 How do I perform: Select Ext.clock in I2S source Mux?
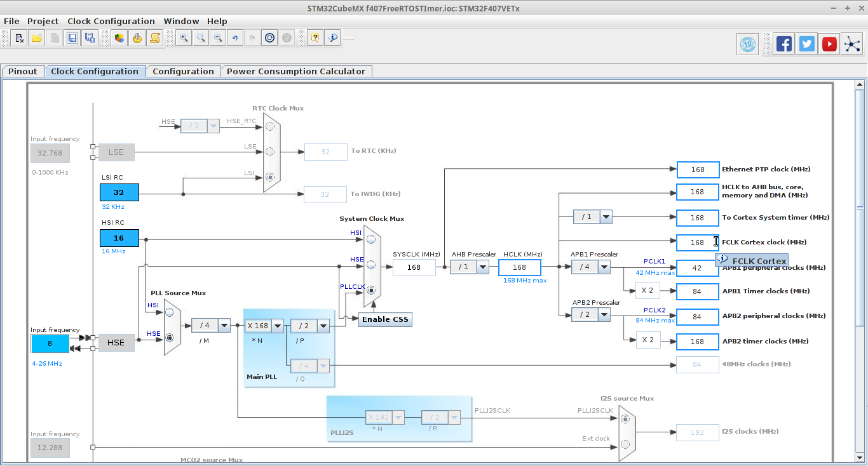[x=625, y=444]
